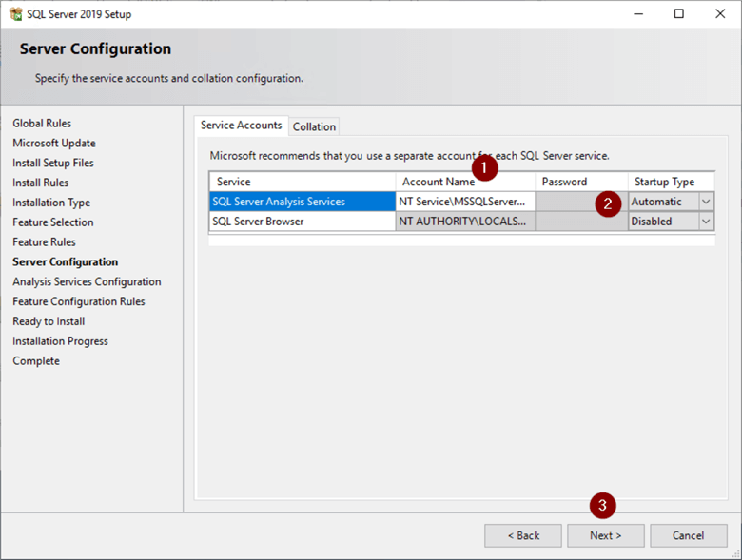Switch to the Collation tab
Image resolution: width=742 pixels, height=560 pixels.
tap(314, 126)
